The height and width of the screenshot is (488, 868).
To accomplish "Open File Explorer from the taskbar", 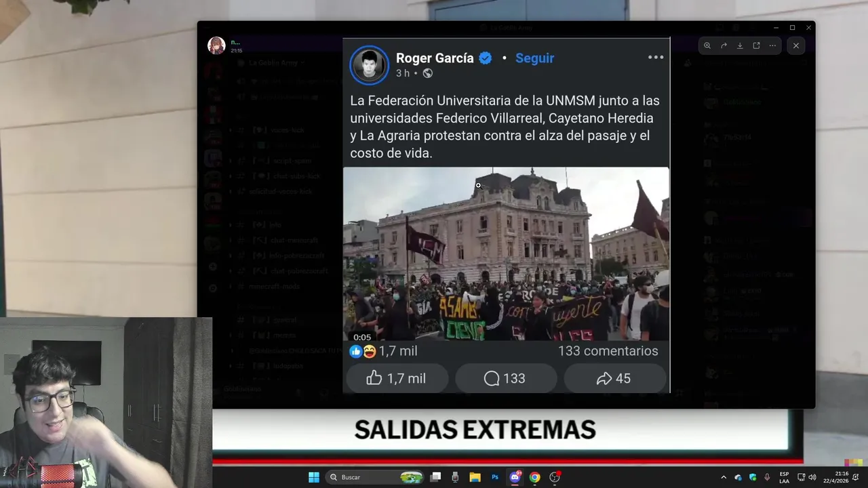I will [475, 477].
